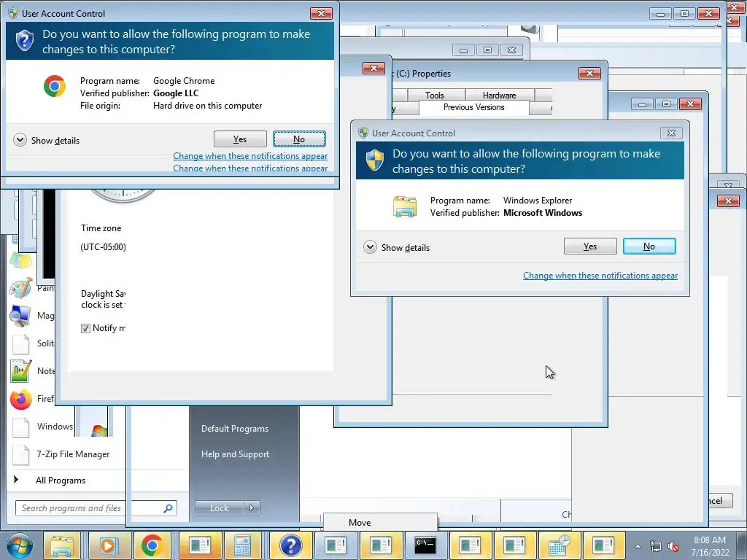This screenshot has height=560, width=747.
Task: Click the muted volume tray icon
Action: 673,547
